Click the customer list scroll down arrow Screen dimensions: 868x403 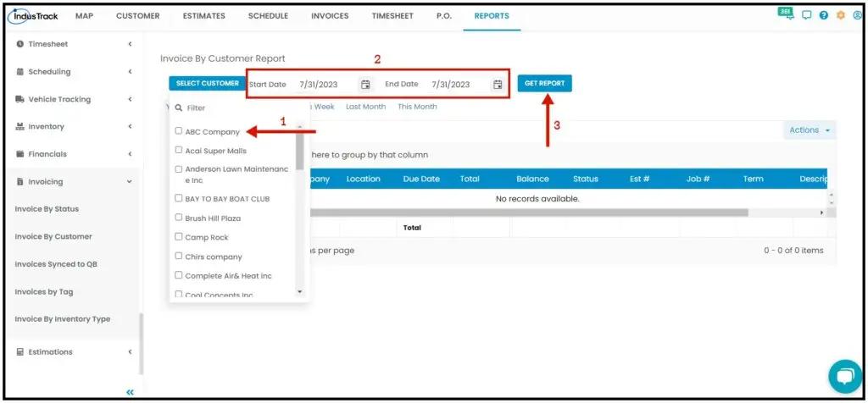point(299,291)
